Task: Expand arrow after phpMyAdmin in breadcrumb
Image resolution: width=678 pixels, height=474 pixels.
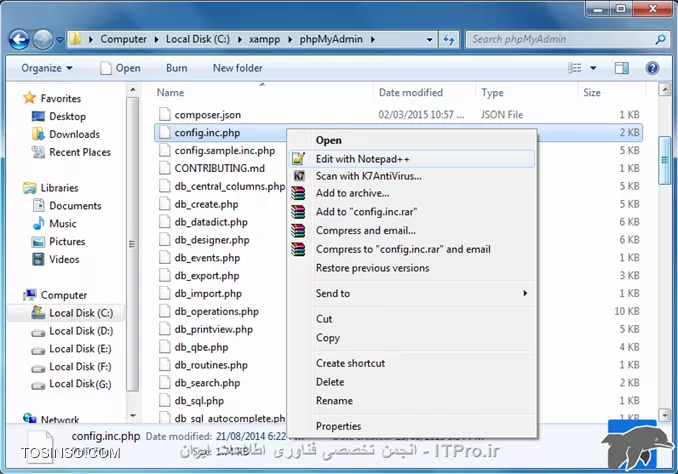Action: (373, 39)
